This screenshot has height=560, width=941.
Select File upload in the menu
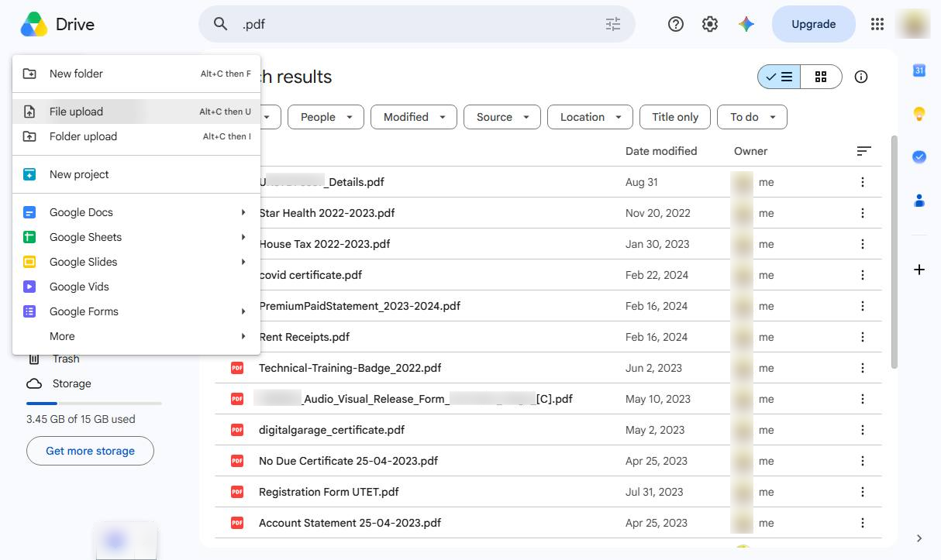coord(136,112)
